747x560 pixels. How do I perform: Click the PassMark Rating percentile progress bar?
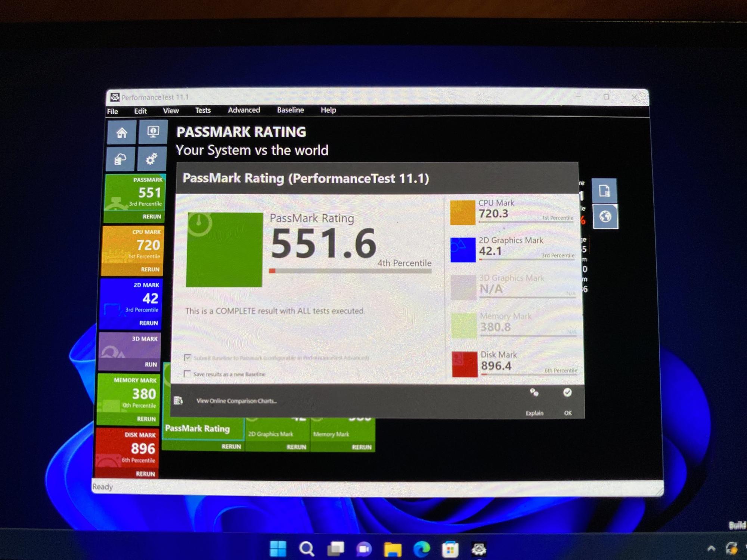[350, 271]
